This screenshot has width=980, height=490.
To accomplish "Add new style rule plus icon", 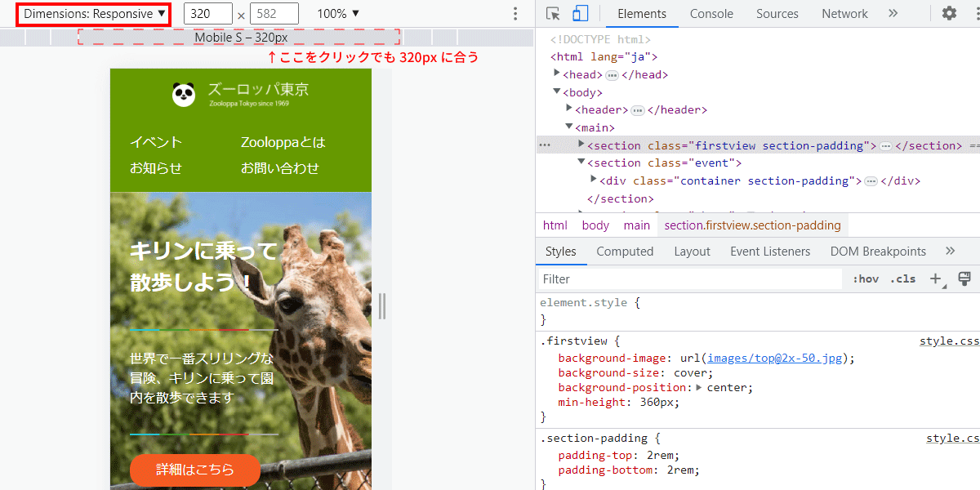I will (938, 278).
